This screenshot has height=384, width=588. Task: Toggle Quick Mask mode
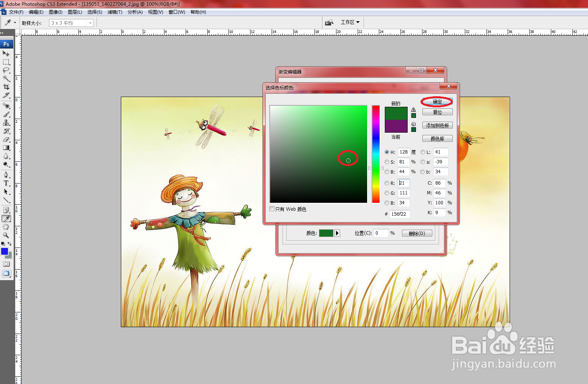pos(6,264)
